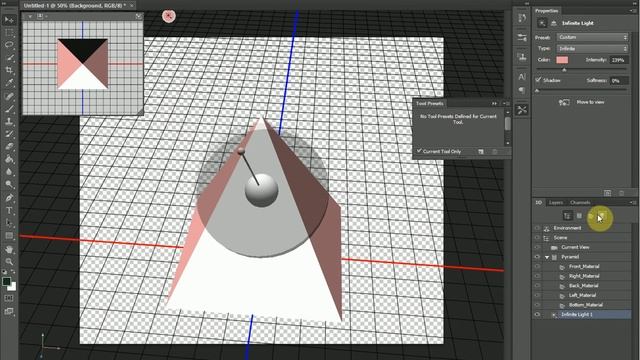The height and width of the screenshot is (360, 640).
Task: Toggle visibility of Front_Material
Action: pyautogui.click(x=537, y=267)
